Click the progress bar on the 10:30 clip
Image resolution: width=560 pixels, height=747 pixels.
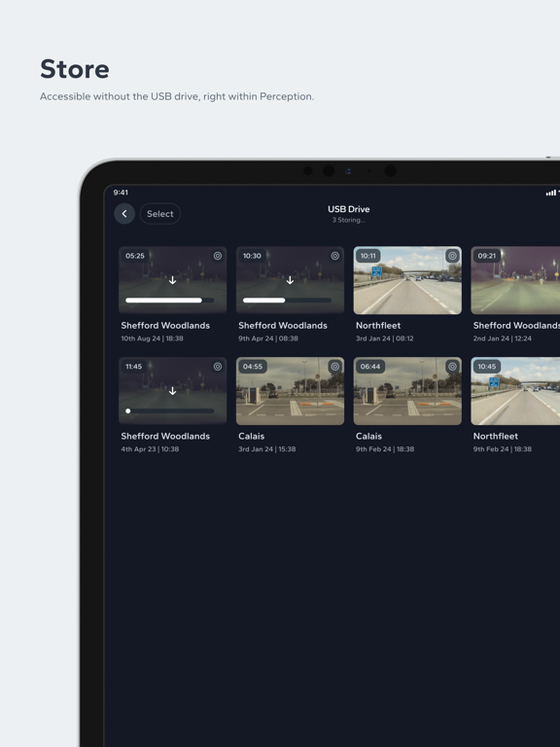coord(287,301)
